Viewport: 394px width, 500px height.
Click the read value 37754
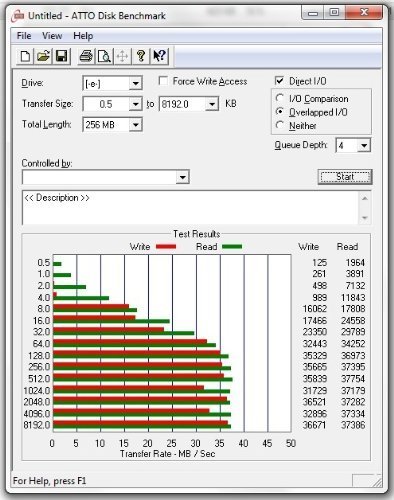353,379
